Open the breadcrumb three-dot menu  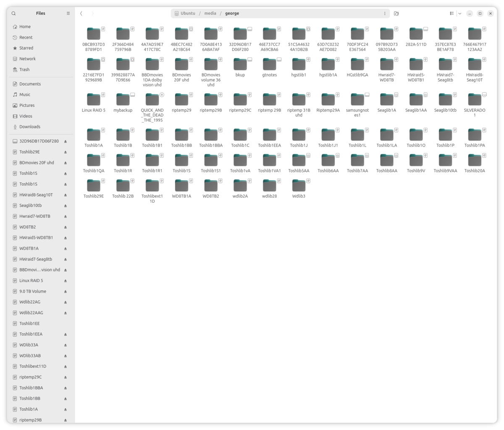point(385,13)
